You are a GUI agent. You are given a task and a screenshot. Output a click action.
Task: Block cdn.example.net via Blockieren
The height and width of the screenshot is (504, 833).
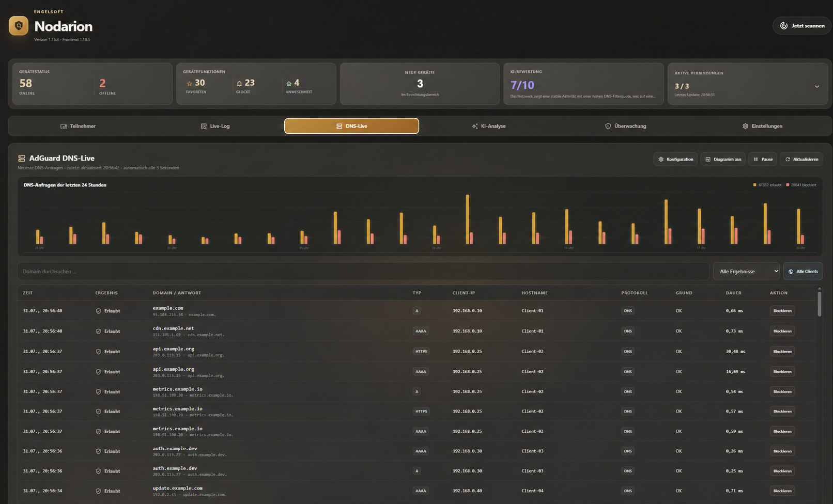pos(782,331)
